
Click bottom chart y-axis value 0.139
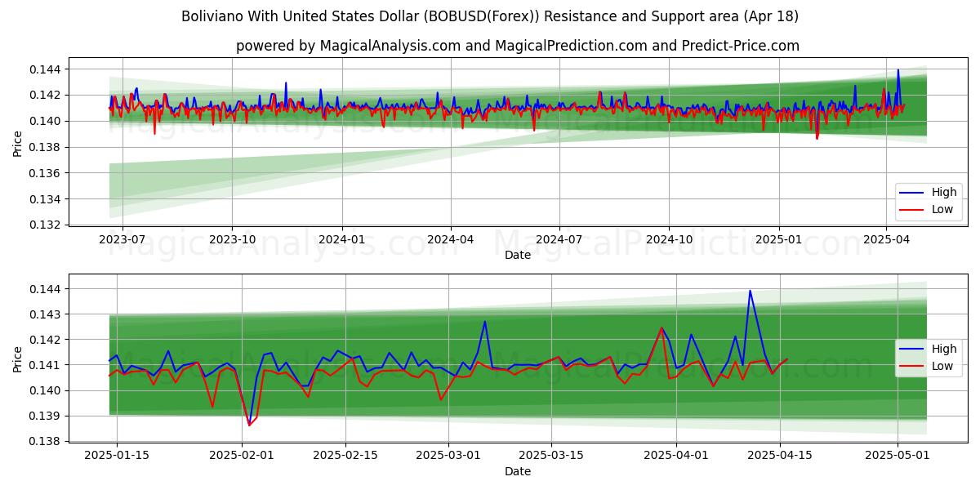pyautogui.click(x=46, y=416)
